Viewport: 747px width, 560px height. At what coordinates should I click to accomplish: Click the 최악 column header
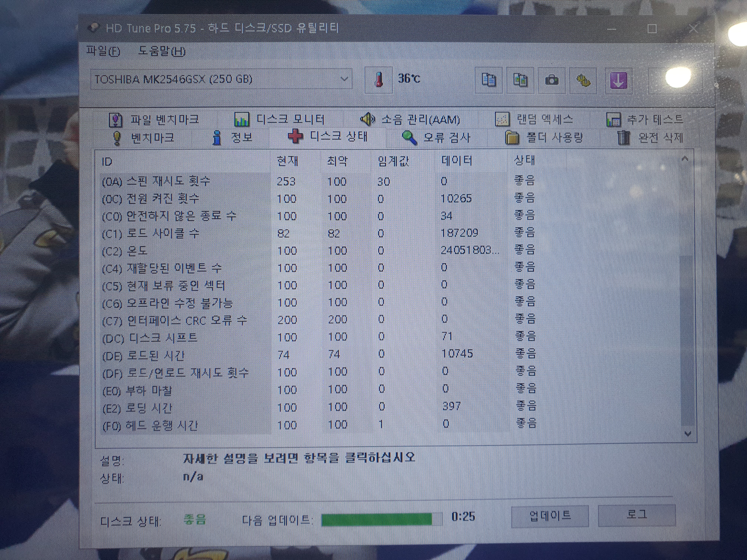pos(337,161)
